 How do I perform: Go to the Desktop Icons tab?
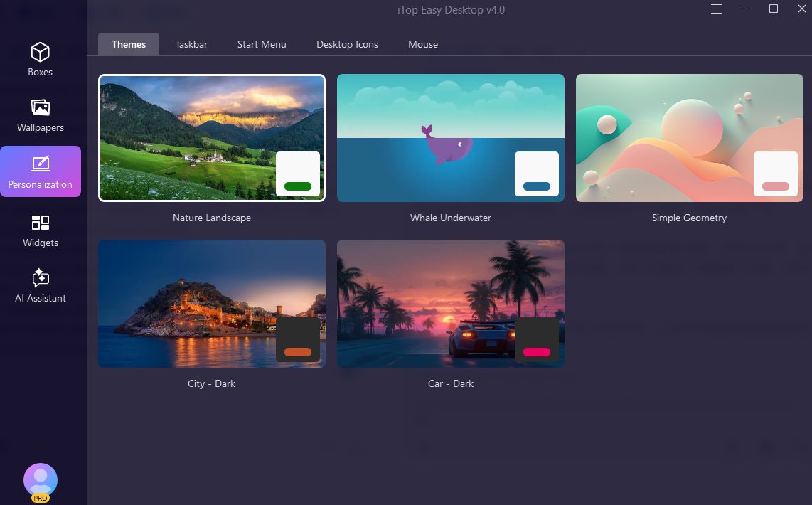click(x=347, y=44)
